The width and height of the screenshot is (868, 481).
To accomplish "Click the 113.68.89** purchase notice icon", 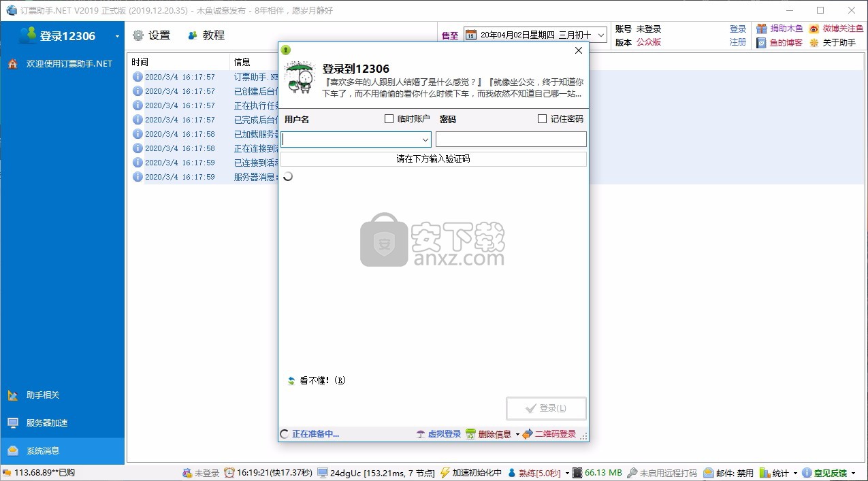I will (7, 473).
